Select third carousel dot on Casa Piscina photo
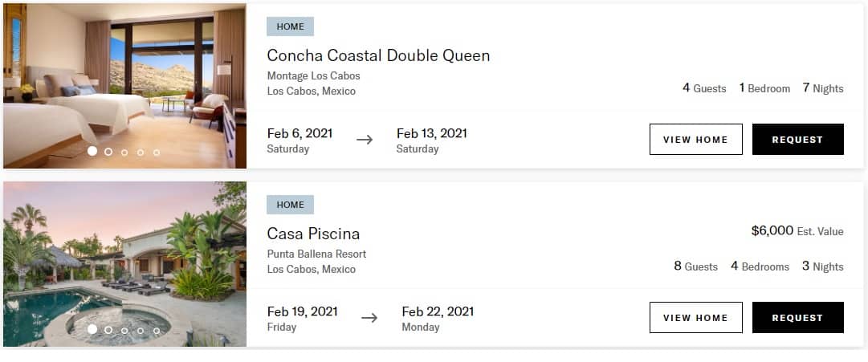This screenshot has width=868, height=362. coord(124,331)
